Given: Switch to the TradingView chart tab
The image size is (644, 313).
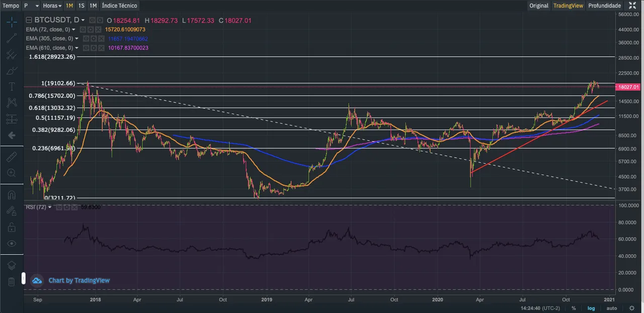Looking at the screenshot, I should click(568, 6).
